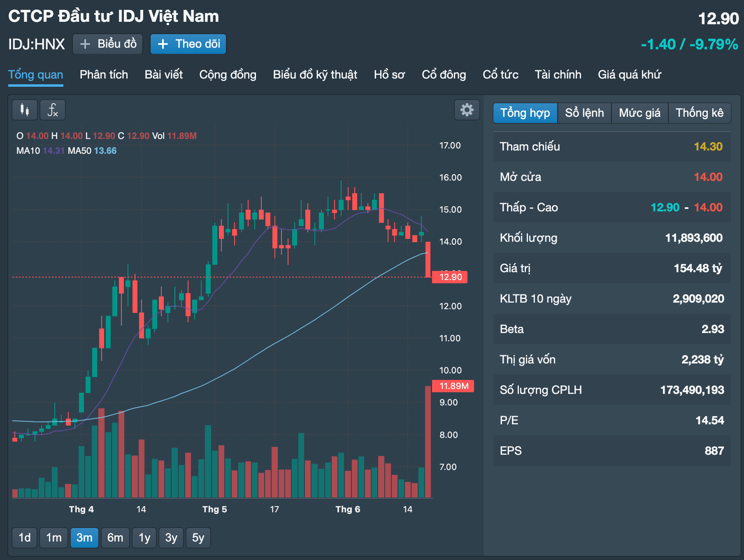Click the price change -1.40 / -9.79%
The width and height of the screenshot is (744, 560).
coord(690,44)
